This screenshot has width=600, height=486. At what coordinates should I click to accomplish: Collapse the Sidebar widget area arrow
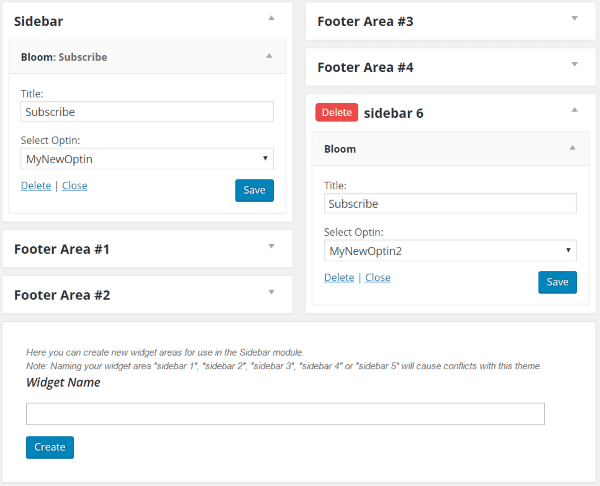(x=270, y=18)
